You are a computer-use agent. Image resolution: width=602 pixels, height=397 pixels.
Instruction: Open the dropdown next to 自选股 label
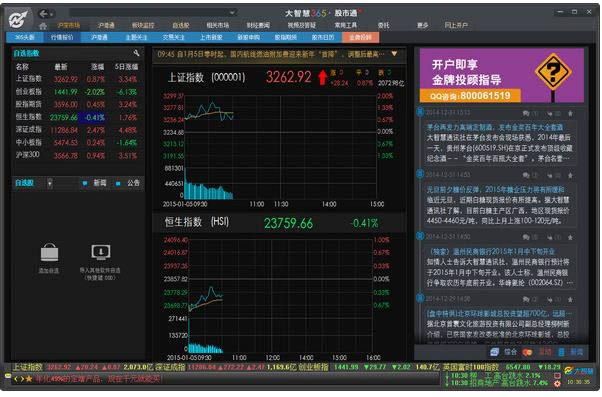coord(50,184)
